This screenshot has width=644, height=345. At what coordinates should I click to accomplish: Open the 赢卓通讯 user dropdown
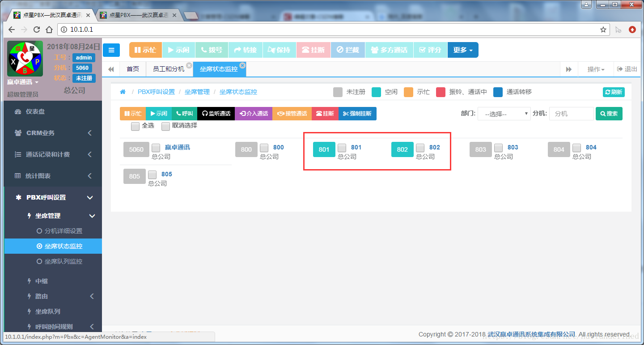point(23,82)
